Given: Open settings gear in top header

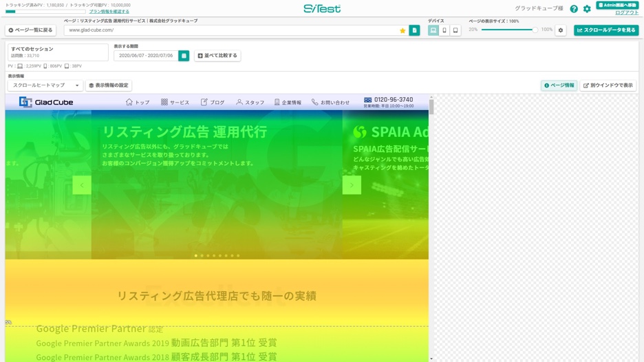Looking at the screenshot, I should (x=587, y=9).
